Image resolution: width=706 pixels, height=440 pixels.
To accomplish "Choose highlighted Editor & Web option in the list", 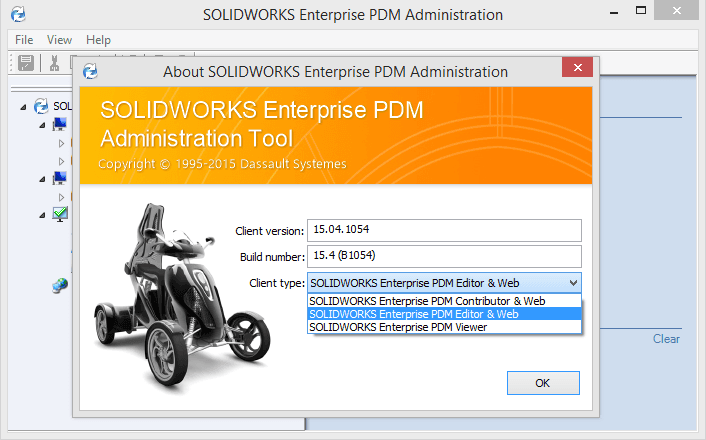I will coord(444,314).
